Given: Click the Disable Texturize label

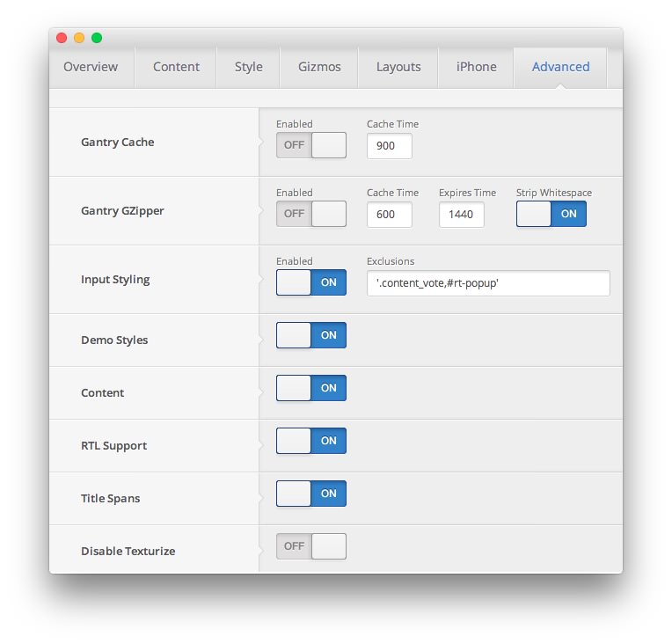Looking at the screenshot, I should [x=128, y=551].
